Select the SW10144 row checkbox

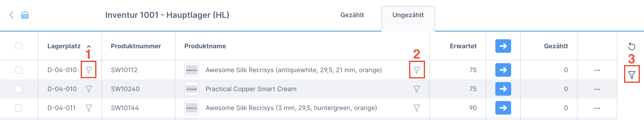pyautogui.click(x=19, y=108)
